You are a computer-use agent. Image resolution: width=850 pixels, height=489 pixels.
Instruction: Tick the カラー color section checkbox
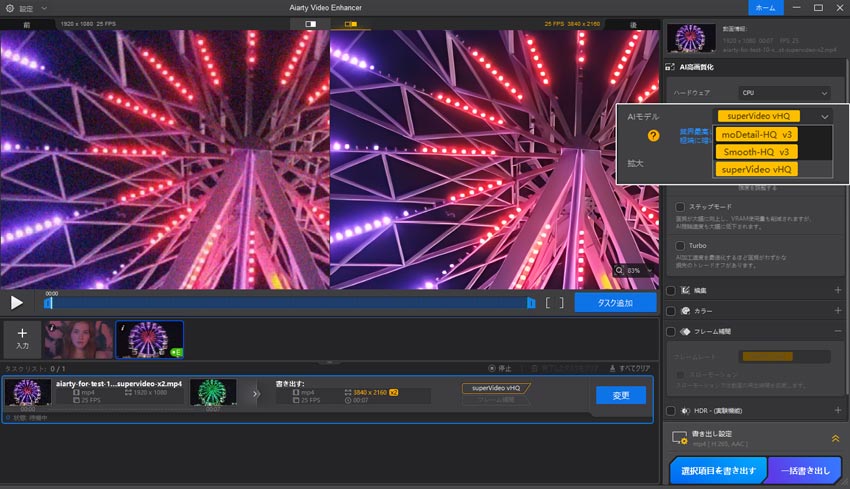[x=671, y=311]
